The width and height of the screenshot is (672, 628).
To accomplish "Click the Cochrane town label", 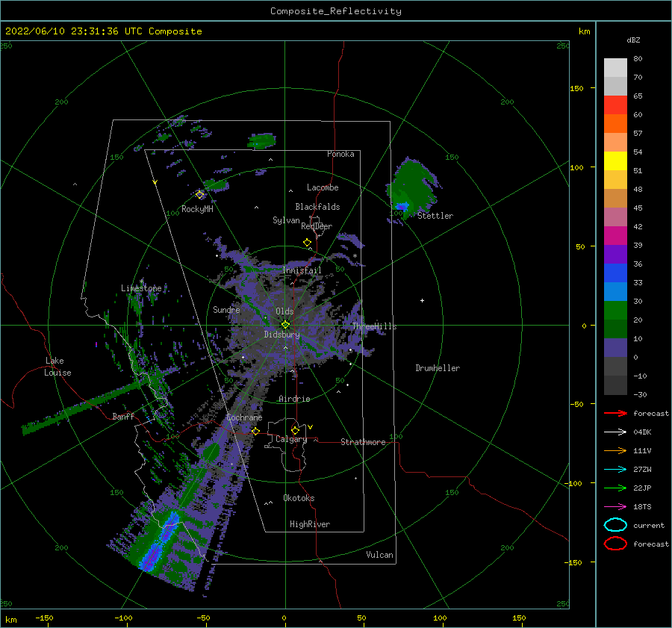I will pos(244,417).
